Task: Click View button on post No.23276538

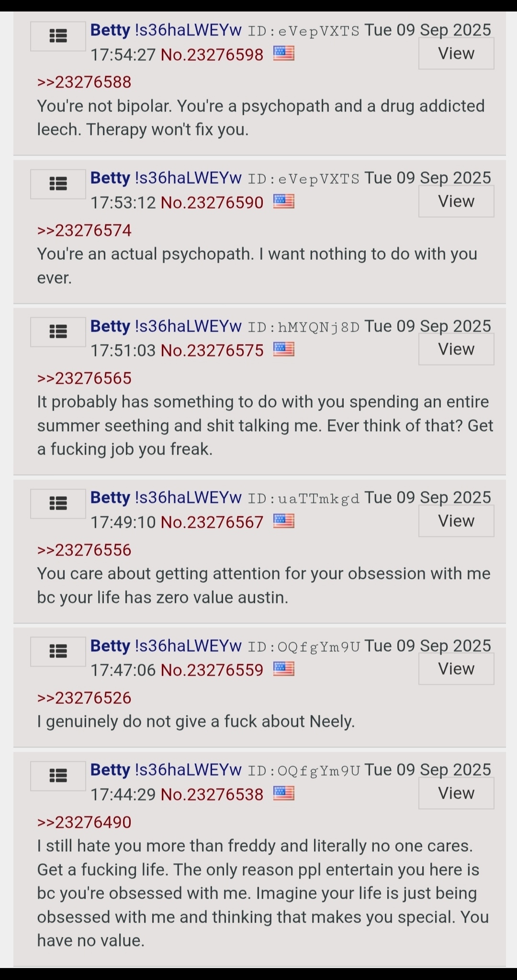Action: point(456,793)
